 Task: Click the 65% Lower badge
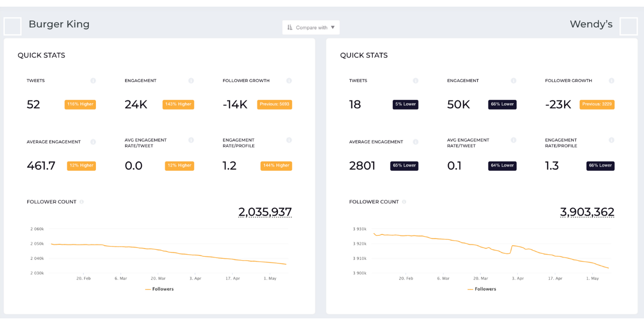(404, 166)
